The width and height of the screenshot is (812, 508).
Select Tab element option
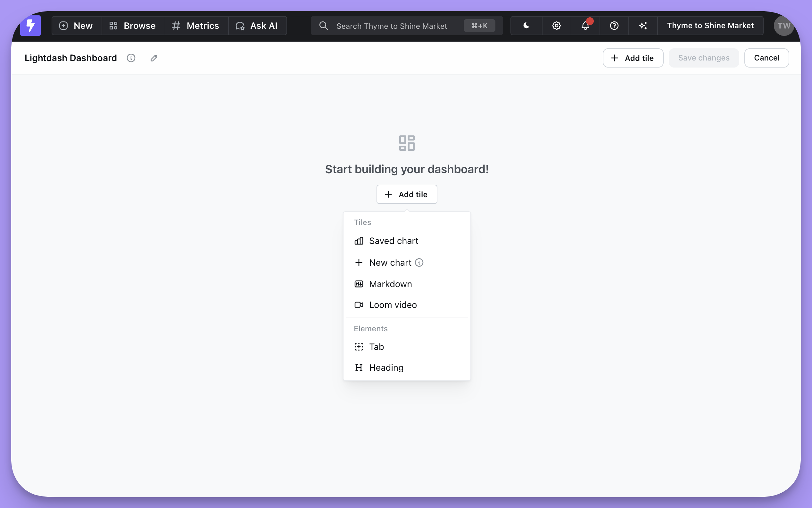[x=376, y=347]
